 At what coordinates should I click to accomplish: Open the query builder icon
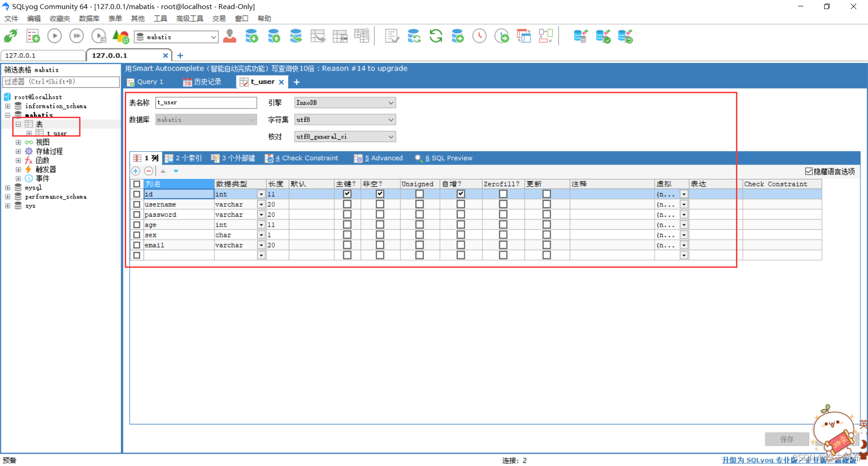tap(524, 36)
